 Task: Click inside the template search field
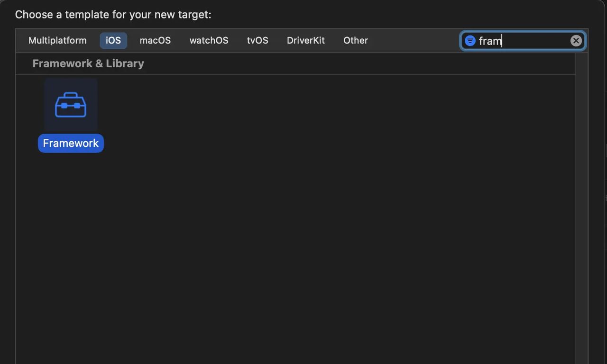[x=522, y=40]
